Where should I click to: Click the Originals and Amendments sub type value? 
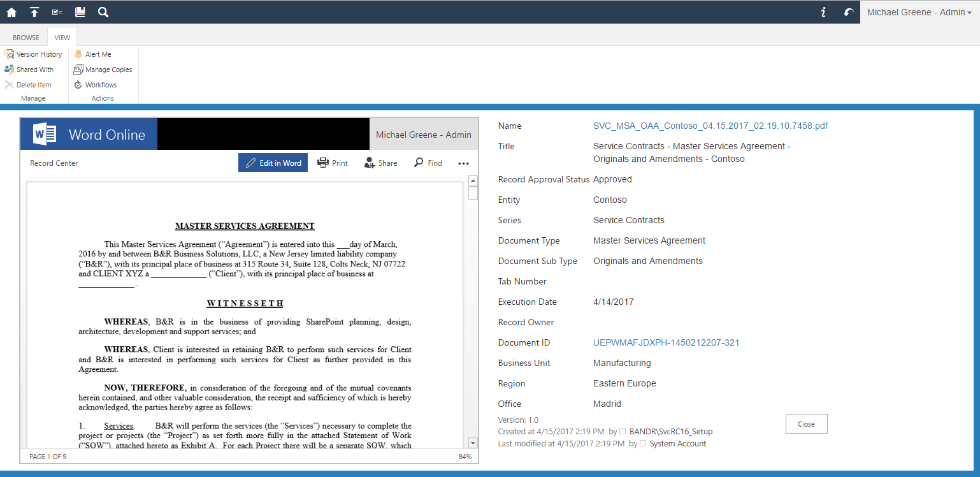point(648,261)
